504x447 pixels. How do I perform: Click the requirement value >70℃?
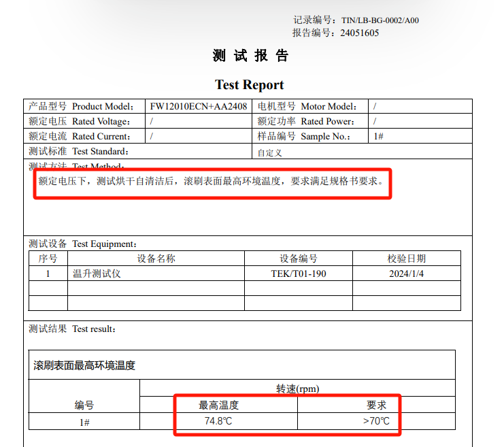point(376,421)
